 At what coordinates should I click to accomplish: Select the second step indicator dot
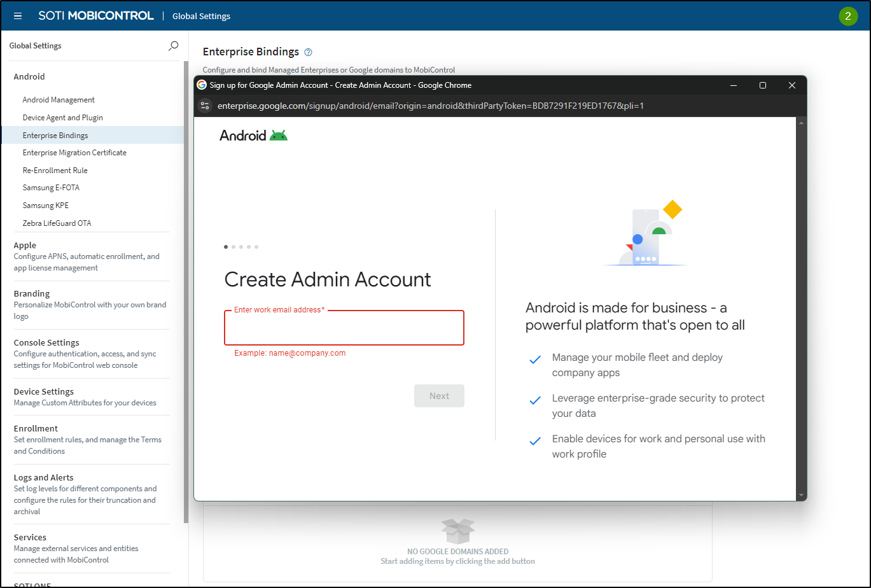tap(233, 246)
